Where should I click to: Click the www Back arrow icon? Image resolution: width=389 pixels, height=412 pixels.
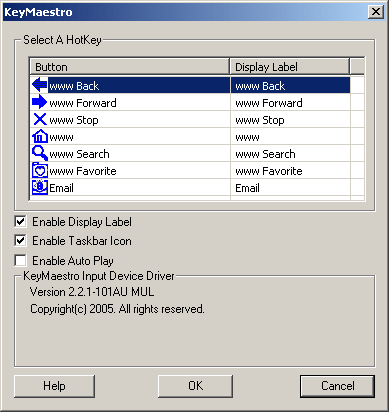pyautogui.click(x=40, y=85)
